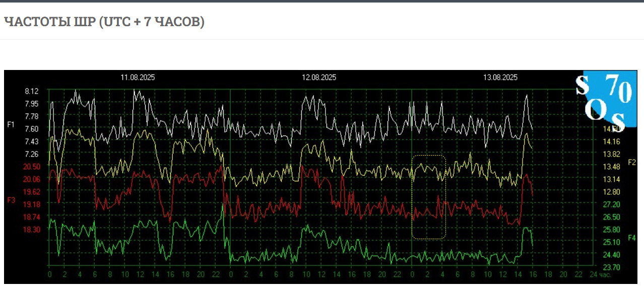This screenshot has width=644, height=291.
Task: Click the 8.12 value on F1 axis
Action: point(31,91)
